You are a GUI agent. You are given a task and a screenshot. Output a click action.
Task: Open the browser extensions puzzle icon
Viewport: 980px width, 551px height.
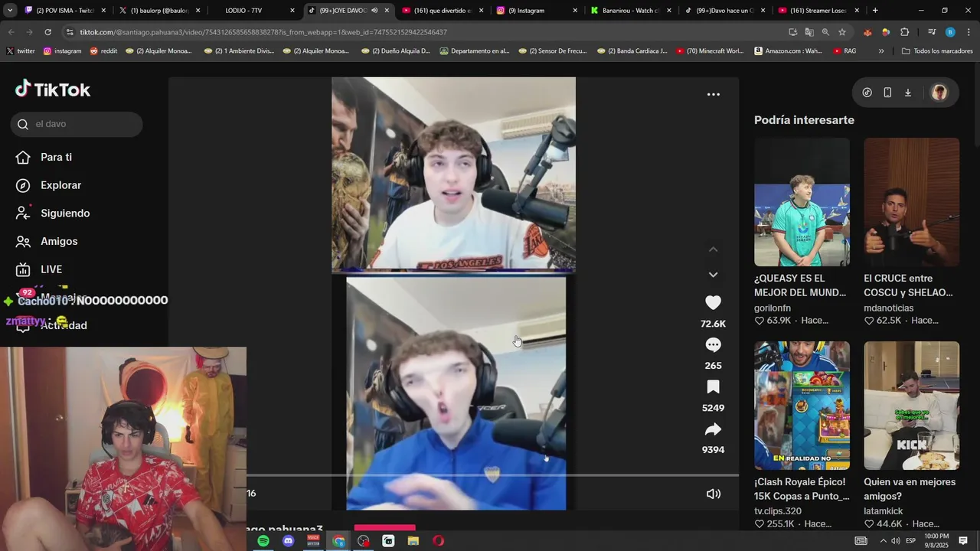coord(904,32)
